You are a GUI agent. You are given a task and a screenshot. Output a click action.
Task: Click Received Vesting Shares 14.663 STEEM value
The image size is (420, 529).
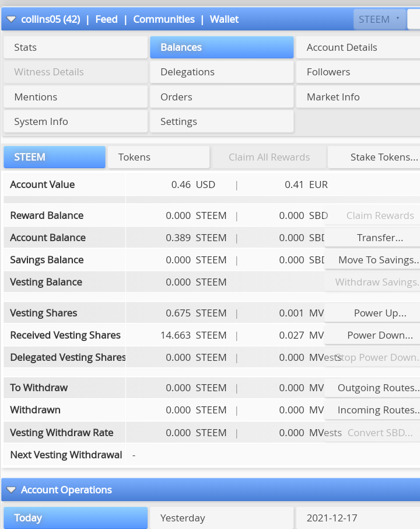(x=194, y=335)
